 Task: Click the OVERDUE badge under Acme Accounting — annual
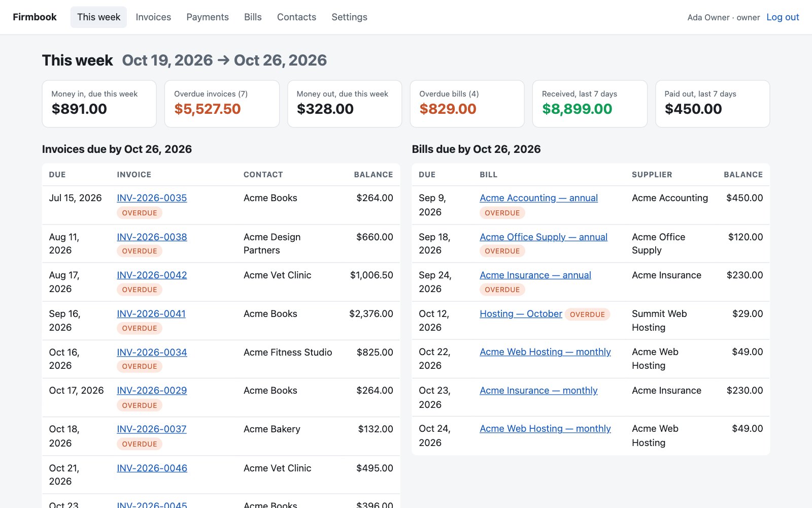(502, 213)
